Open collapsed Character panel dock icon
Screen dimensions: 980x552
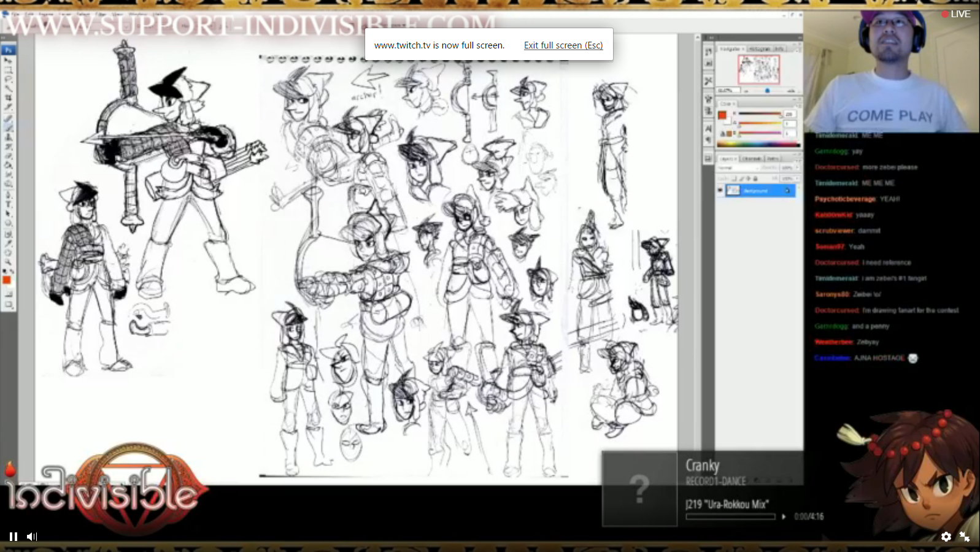pyautogui.click(x=708, y=128)
